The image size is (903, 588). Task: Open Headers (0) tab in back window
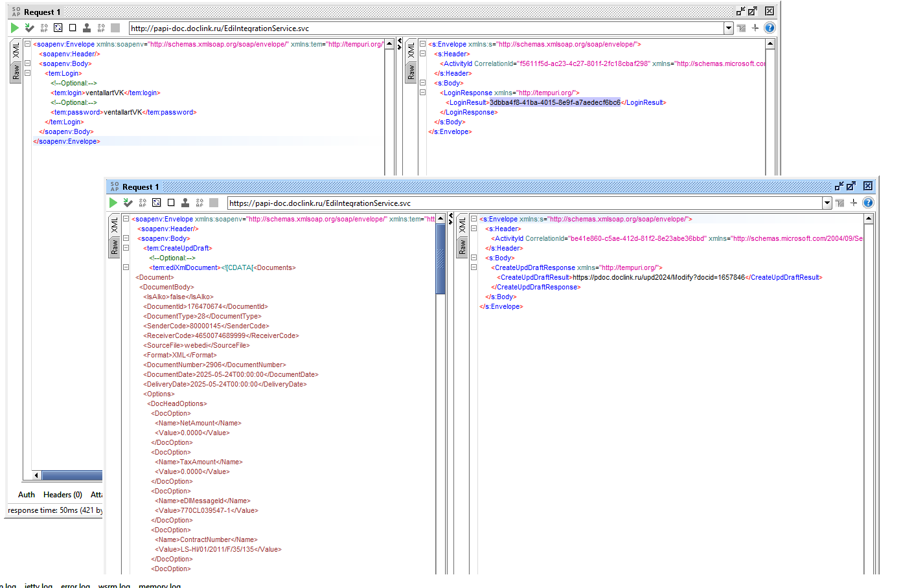pyautogui.click(x=63, y=495)
